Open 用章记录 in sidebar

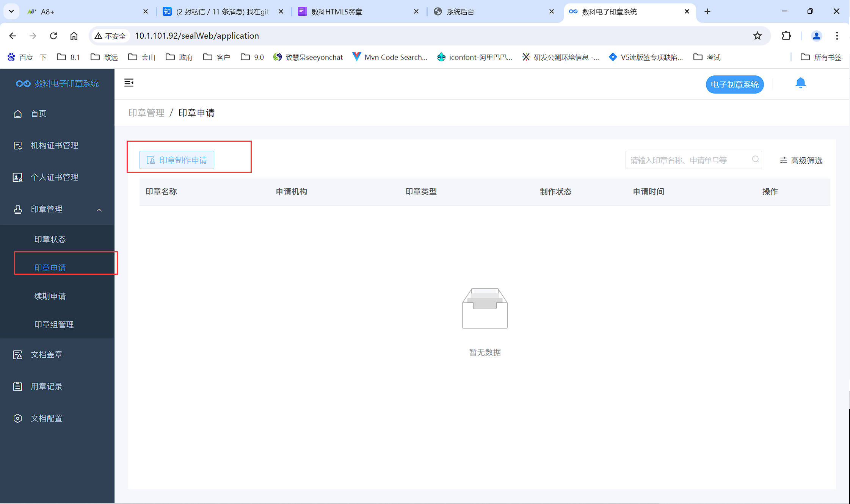tap(46, 387)
